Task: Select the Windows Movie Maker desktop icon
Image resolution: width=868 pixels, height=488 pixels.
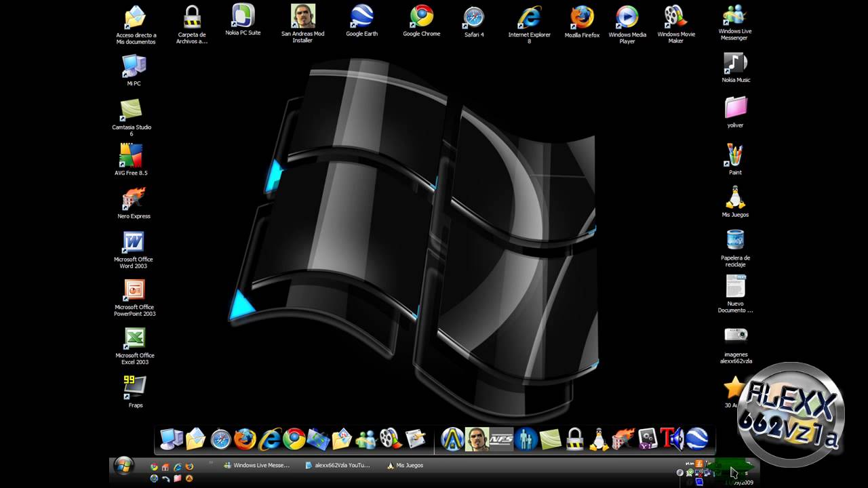Action: click(675, 24)
